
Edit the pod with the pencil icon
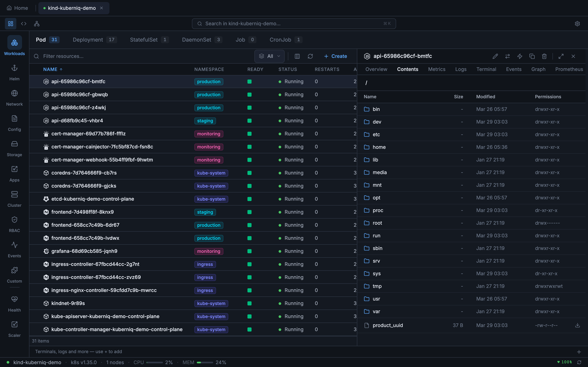click(x=495, y=56)
